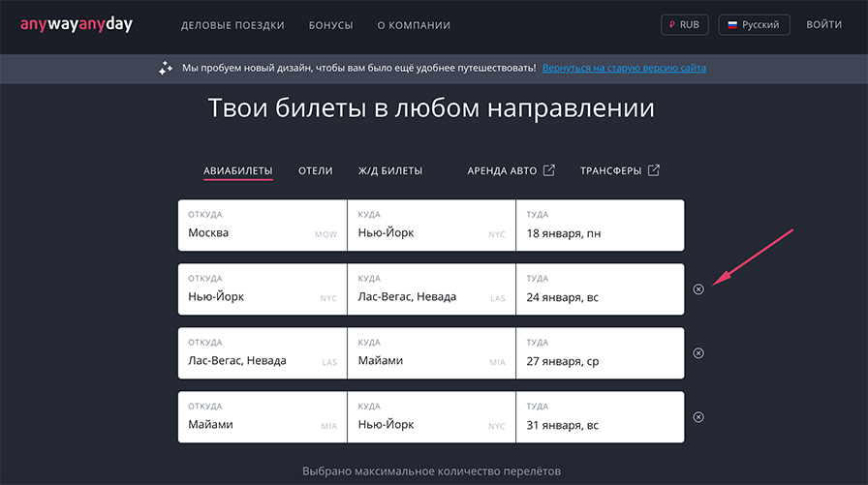The height and width of the screenshot is (485, 868).
Task: Open the О компании menu item
Action: [414, 25]
